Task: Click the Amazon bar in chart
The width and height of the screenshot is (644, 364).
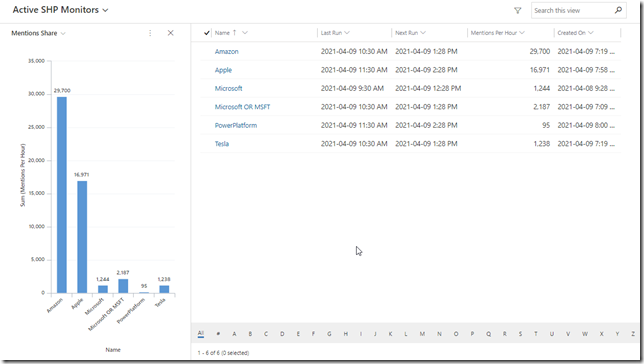Action: click(x=62, y=195)
